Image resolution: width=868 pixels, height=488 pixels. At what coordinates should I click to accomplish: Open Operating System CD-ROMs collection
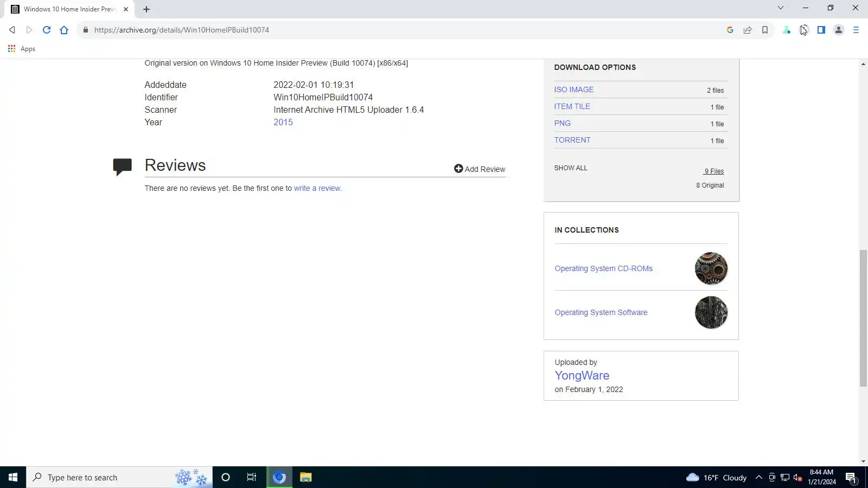coord(603,268)
